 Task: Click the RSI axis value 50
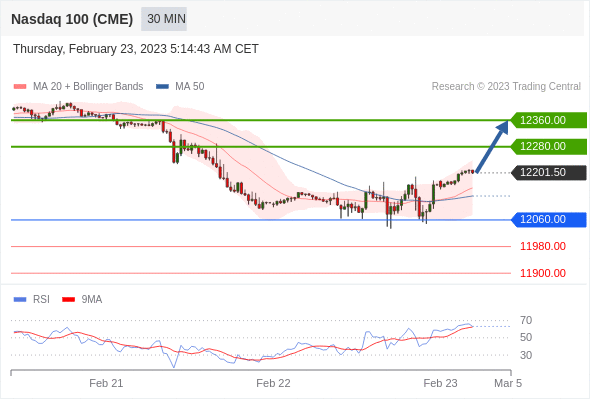pos(526,338)
